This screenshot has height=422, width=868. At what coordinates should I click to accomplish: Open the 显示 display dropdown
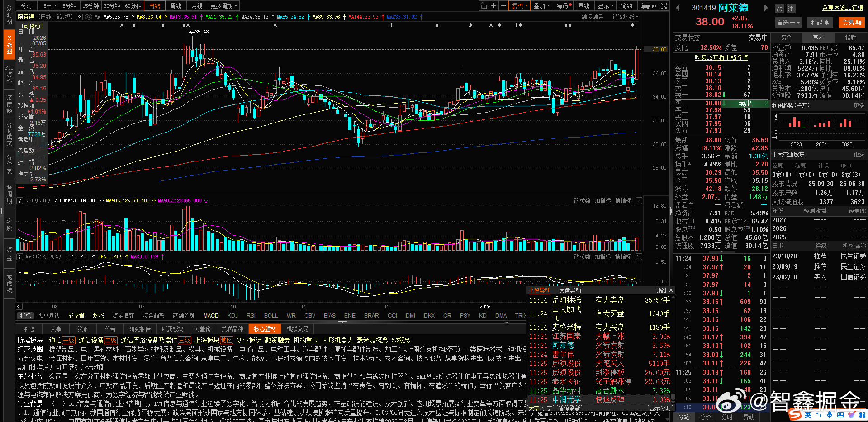606,6
